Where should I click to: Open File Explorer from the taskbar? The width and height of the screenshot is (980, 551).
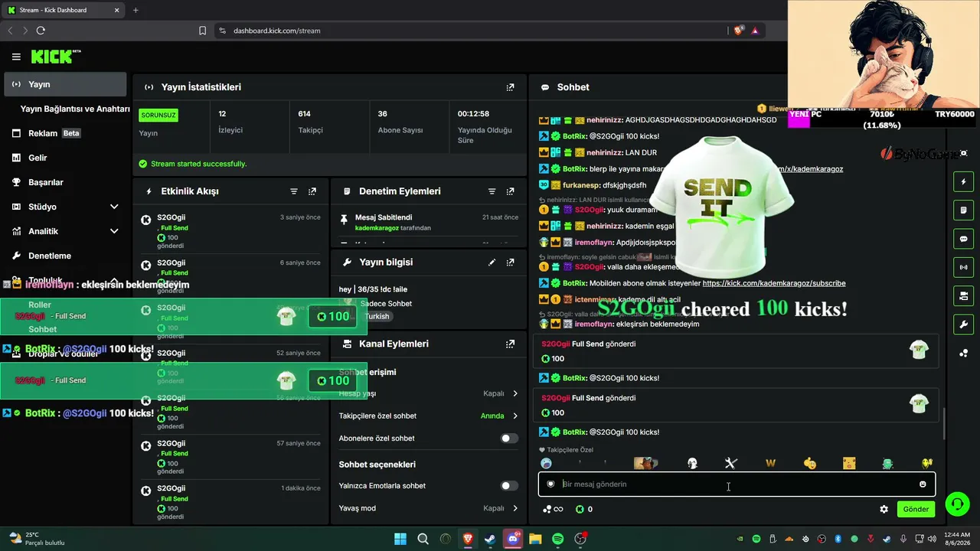coord(535,539)
